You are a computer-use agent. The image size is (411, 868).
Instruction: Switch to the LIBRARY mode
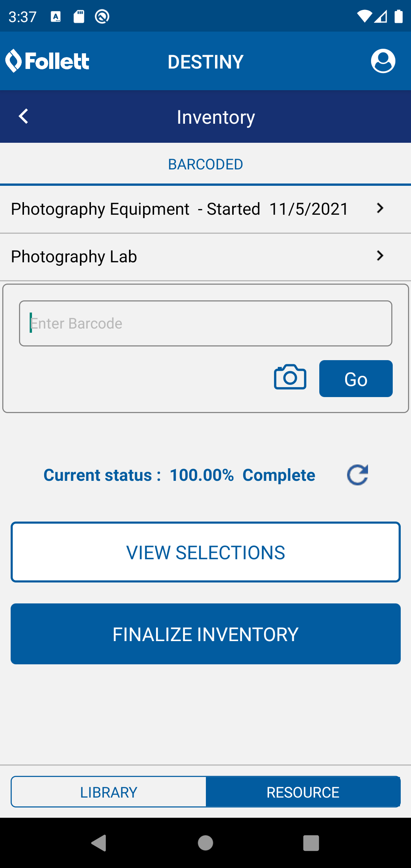tap(108, 792)
